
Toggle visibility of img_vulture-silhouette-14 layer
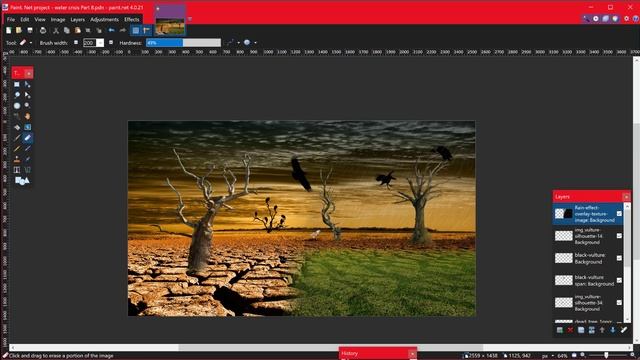coord(619,236)
